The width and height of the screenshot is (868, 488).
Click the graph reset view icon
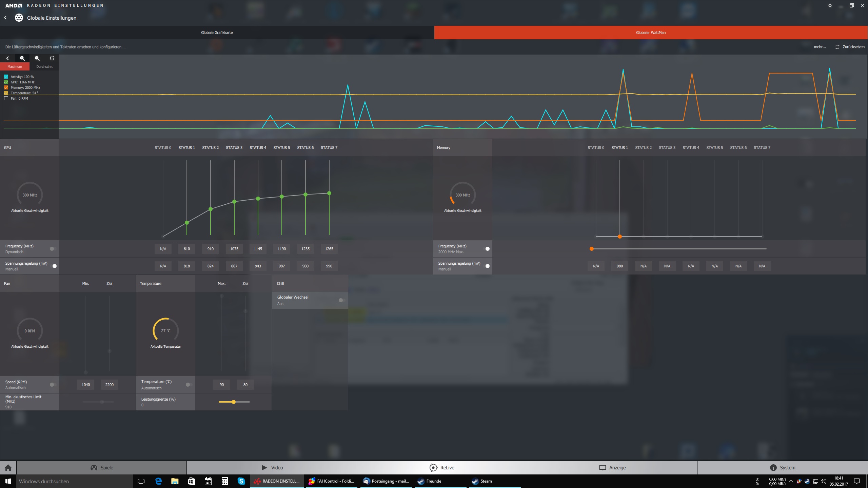click(52, 58)
